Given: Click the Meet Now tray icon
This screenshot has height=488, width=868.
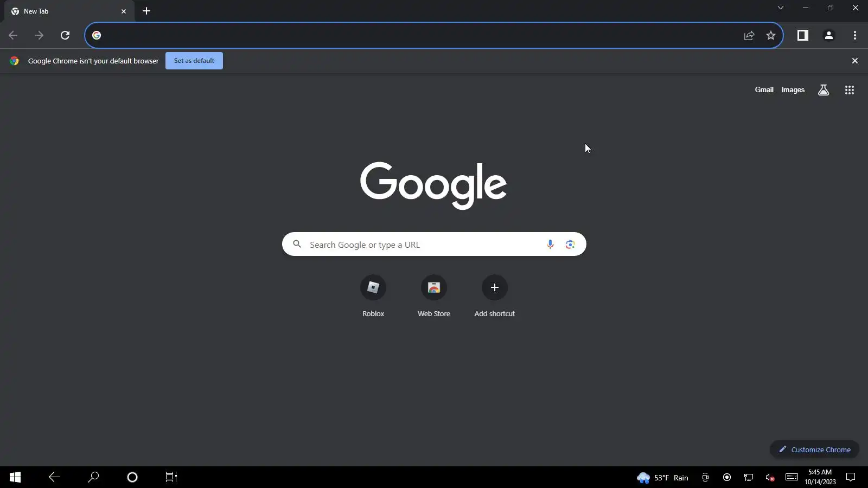Looking at the screenshot, I should pos(705,477).
